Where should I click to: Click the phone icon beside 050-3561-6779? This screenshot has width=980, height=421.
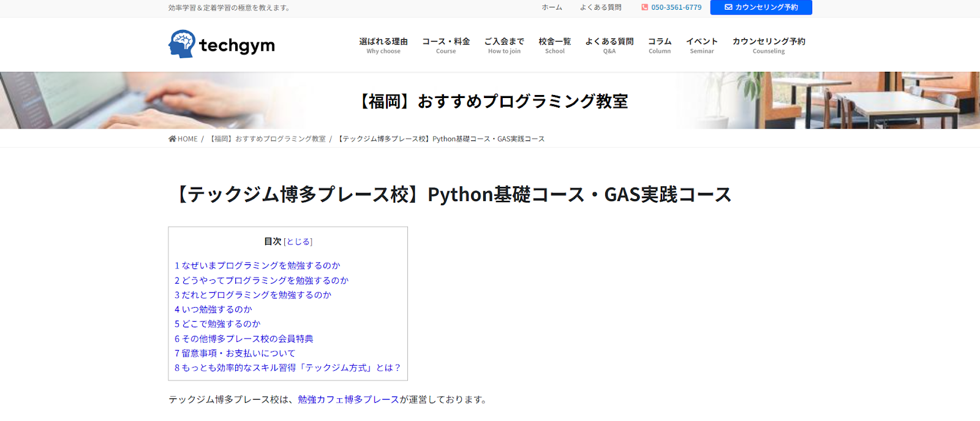click(x=644, y=7)
